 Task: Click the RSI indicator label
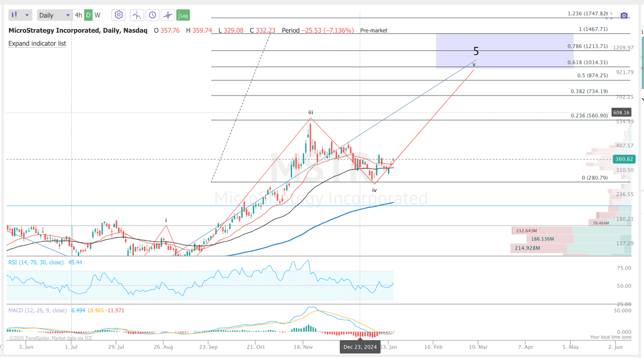tap(34, 262)
